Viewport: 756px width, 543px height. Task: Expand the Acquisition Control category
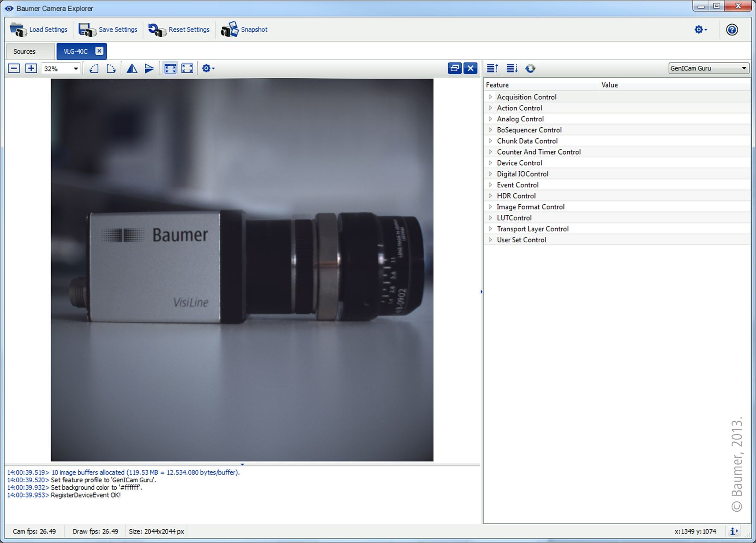490,97
